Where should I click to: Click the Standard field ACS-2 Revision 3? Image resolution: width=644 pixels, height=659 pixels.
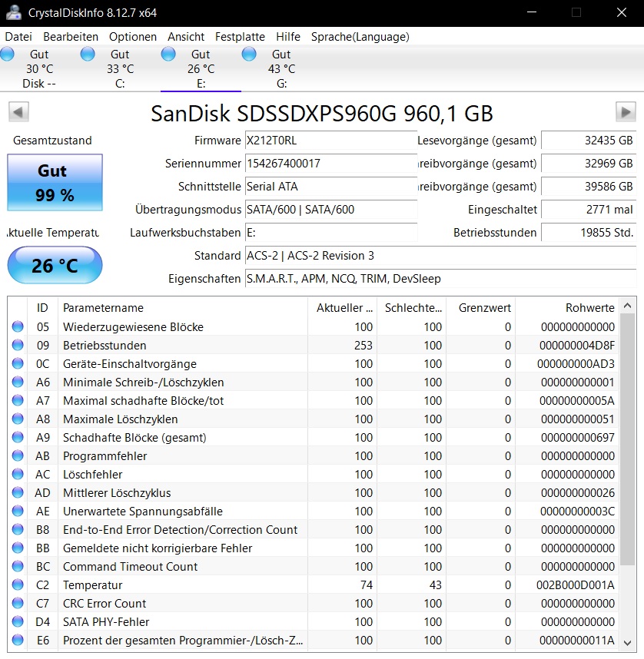441,256
